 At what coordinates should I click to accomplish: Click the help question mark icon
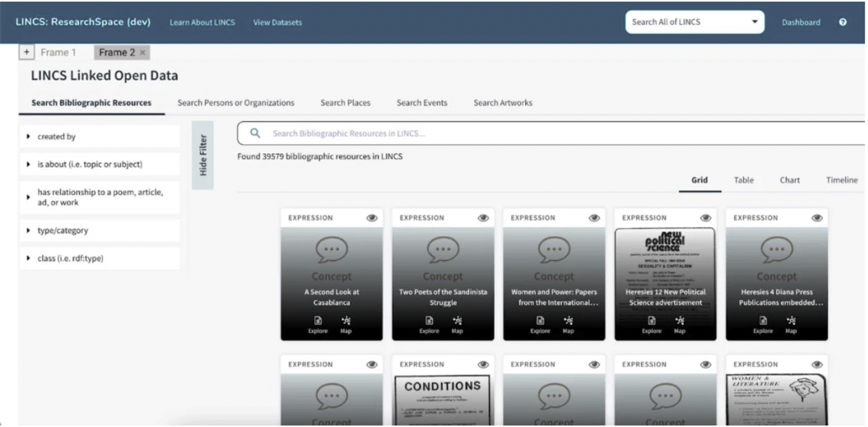(843, 22)
